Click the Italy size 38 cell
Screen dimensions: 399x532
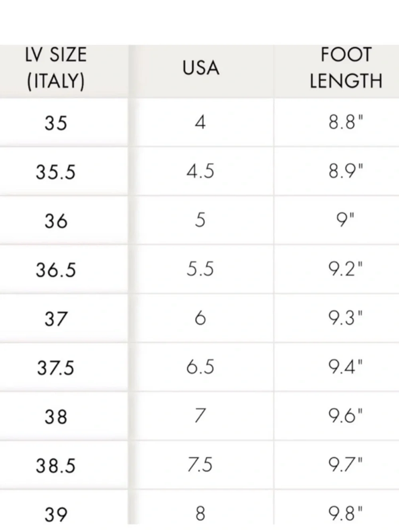(x=56, y=417)
